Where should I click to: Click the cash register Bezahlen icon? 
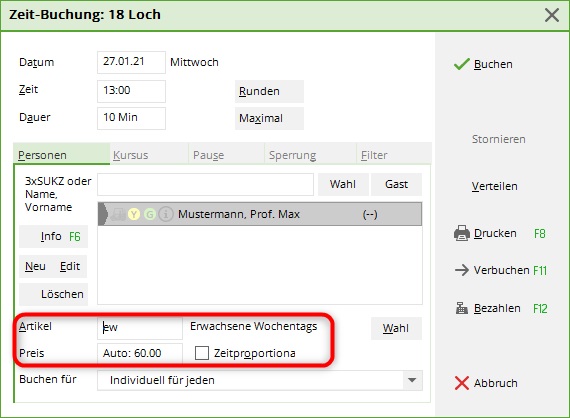[462, 308]
